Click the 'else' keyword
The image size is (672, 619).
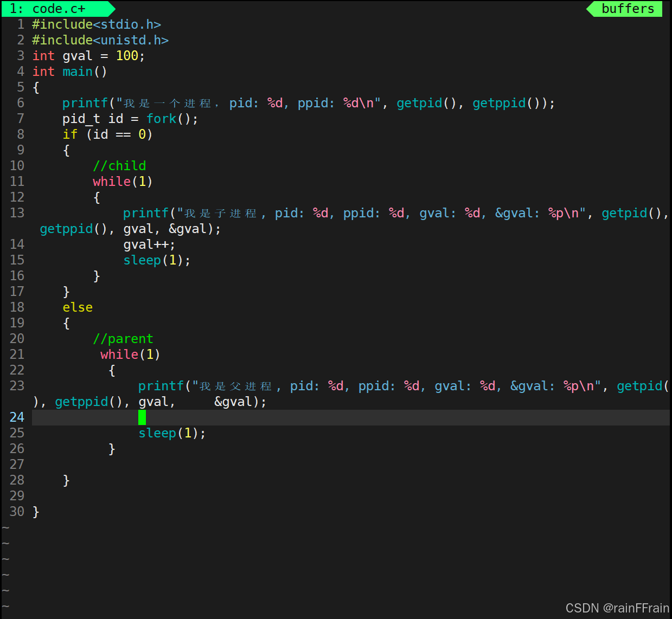[78, 307]
